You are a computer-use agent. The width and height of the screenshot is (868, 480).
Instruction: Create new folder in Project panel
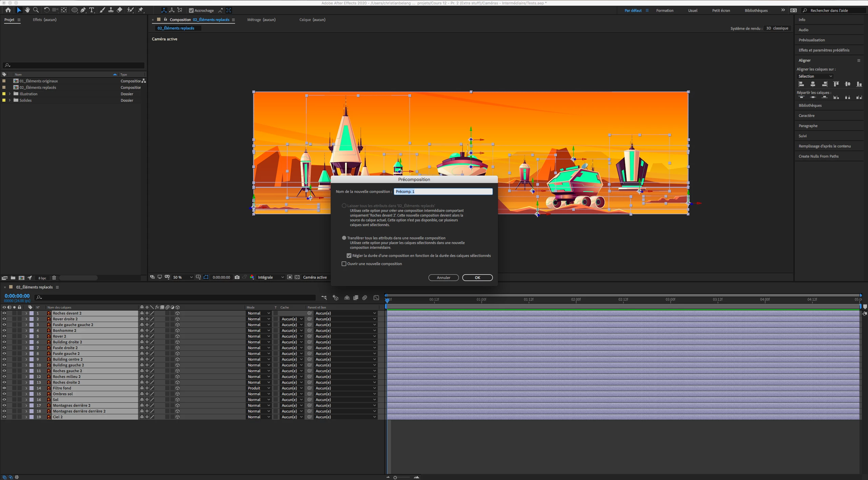click(x=13, y=278)
